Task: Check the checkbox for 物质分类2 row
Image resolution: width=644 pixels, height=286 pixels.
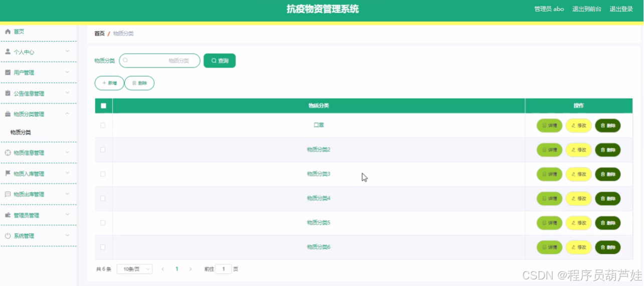Action: pyautogui.click(x=103, y=150)
